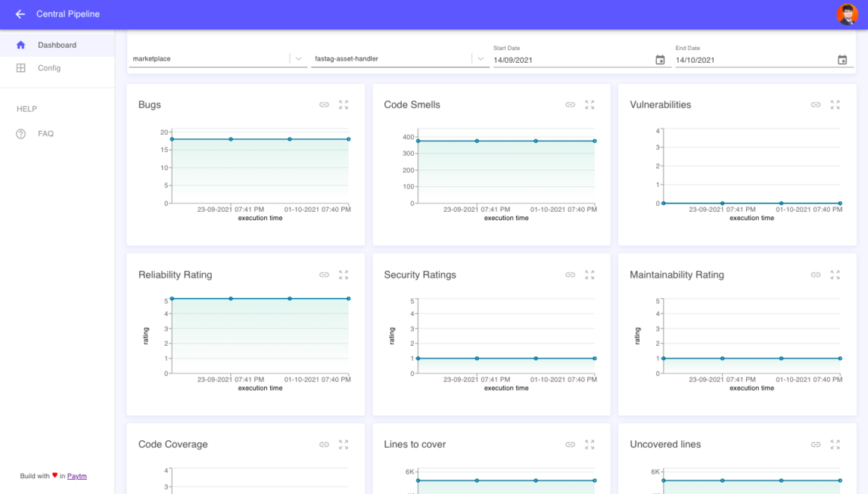Open the Start Date calendar picker

coord(660,60)
